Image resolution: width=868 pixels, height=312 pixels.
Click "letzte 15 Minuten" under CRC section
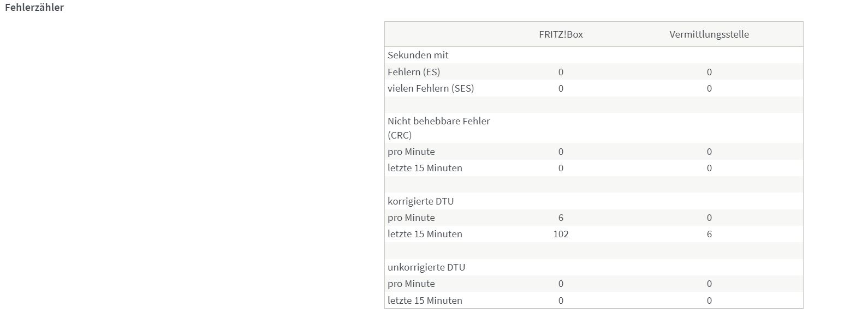[x=425, y=168]
